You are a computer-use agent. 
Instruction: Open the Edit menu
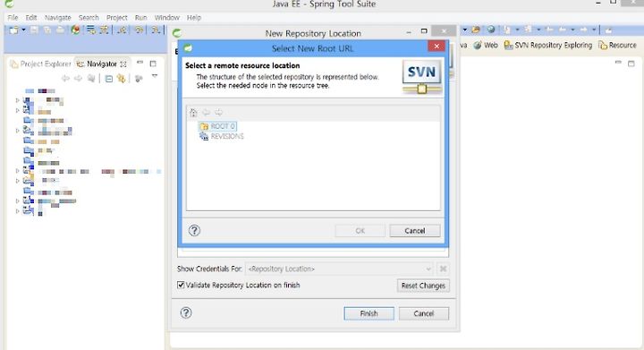click(x=31, y=18)
